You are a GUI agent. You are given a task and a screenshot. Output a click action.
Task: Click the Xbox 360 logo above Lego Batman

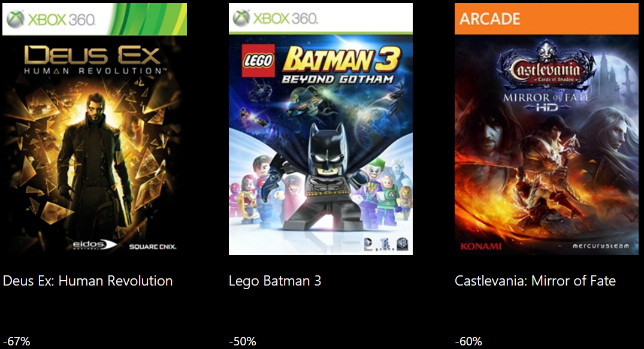tap(275, 18)
